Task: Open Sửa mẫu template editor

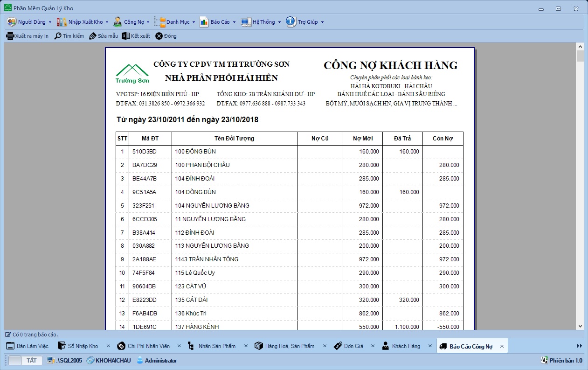Action: (x=93, y=36)
